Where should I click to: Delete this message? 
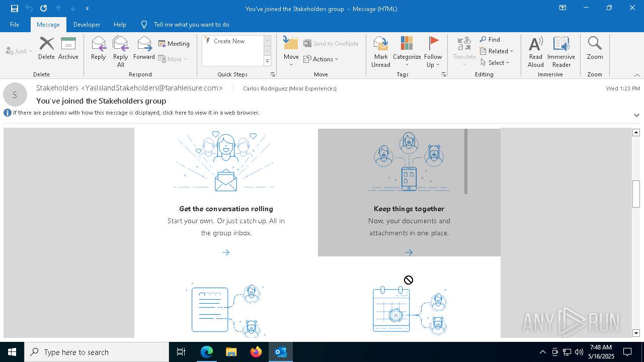tap(46, 49)
